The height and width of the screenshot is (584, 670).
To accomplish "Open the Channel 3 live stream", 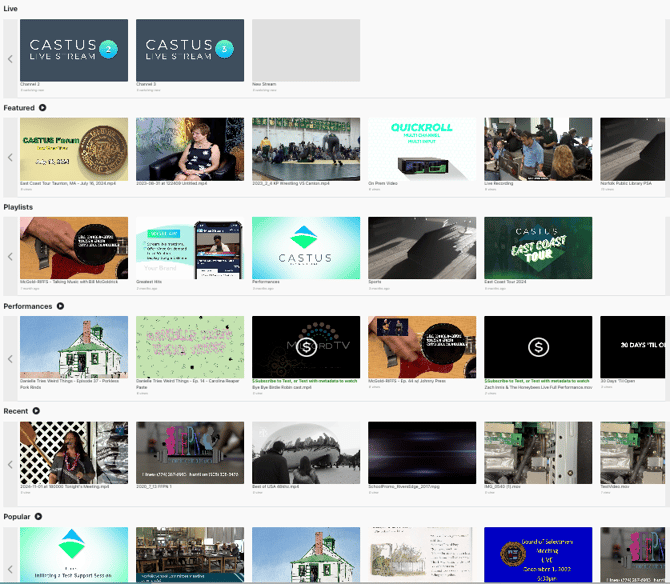I will point(190,50).
